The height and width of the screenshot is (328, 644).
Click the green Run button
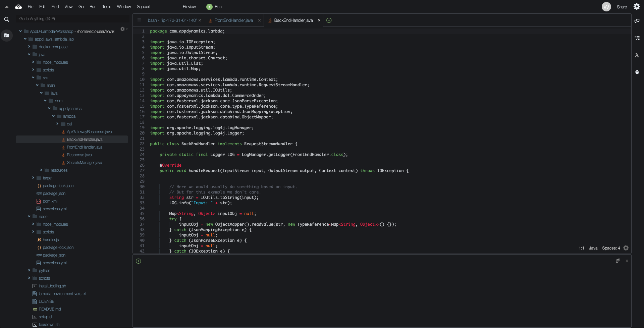pos(214,7)
